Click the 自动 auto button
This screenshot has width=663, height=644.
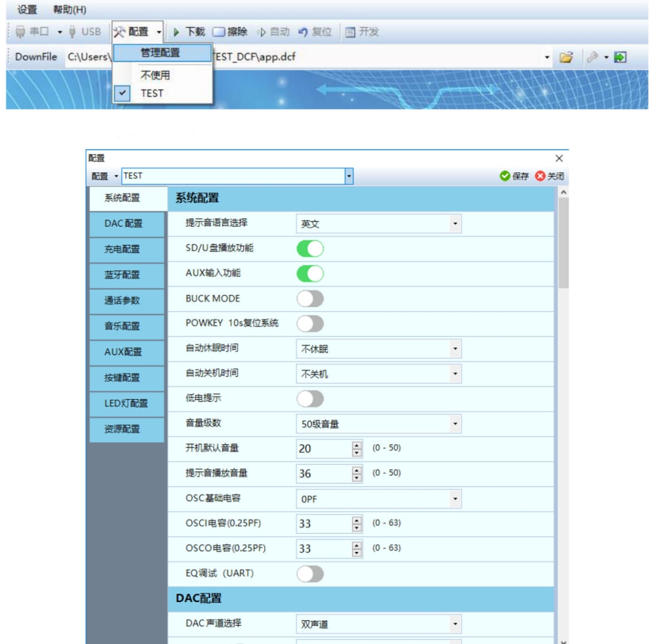tap(273, 32)
